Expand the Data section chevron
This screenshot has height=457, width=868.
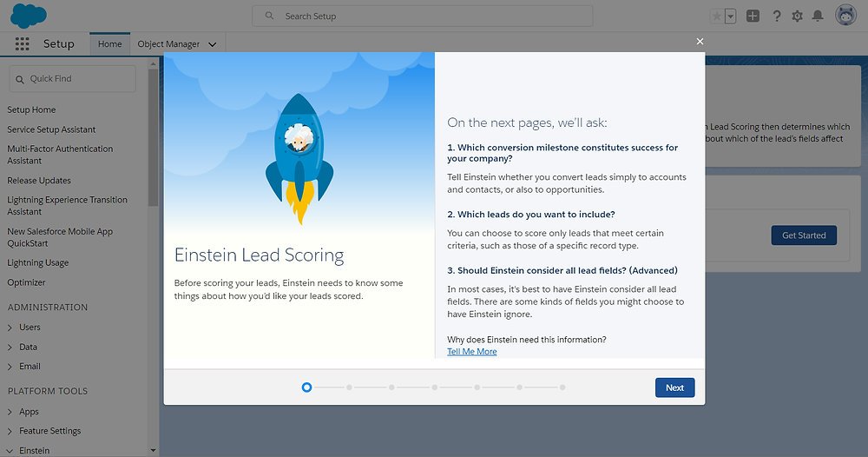[x=10, y=348]
